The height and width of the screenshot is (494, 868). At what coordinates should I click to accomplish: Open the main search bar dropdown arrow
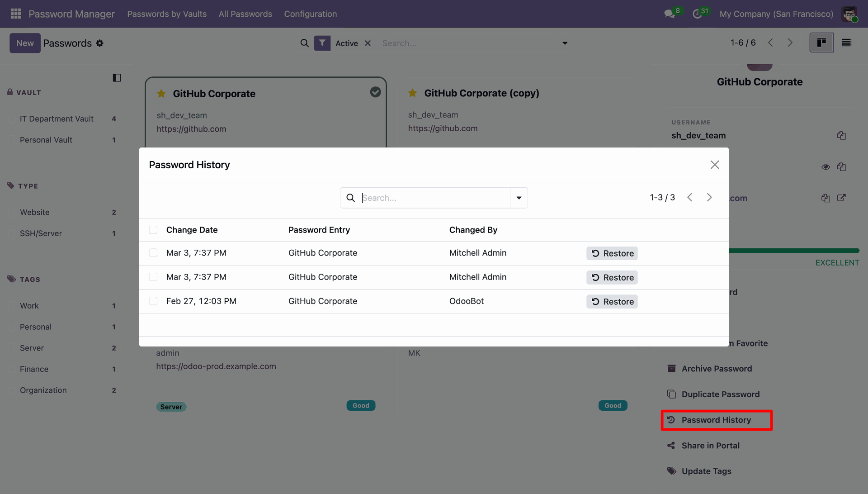point(565,43)
